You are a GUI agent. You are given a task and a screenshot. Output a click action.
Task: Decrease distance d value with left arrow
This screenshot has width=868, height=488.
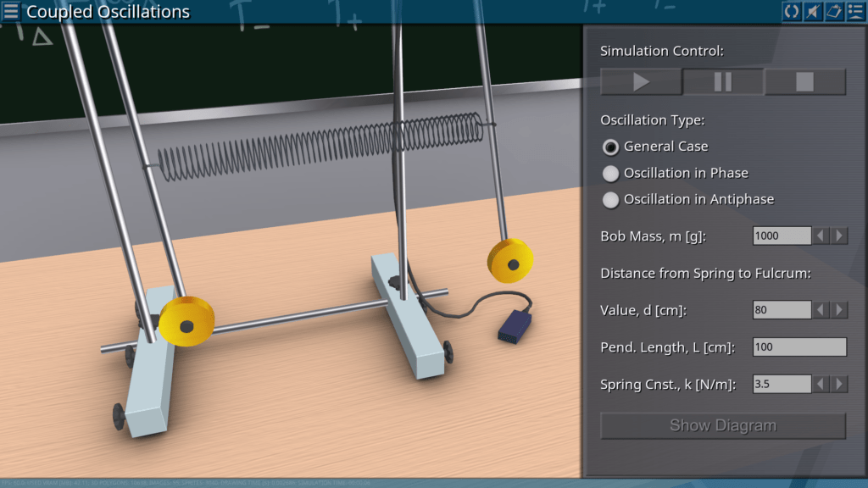(x=821, y=310)
